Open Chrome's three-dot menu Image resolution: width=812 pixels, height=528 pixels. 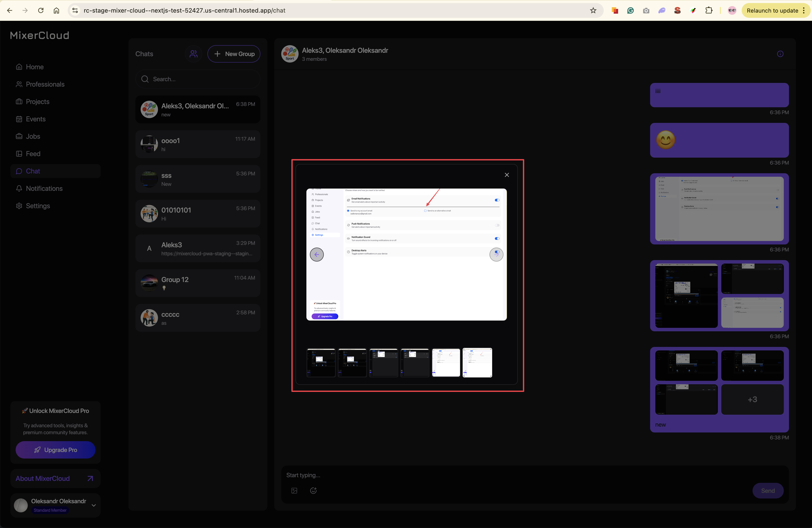804,11
